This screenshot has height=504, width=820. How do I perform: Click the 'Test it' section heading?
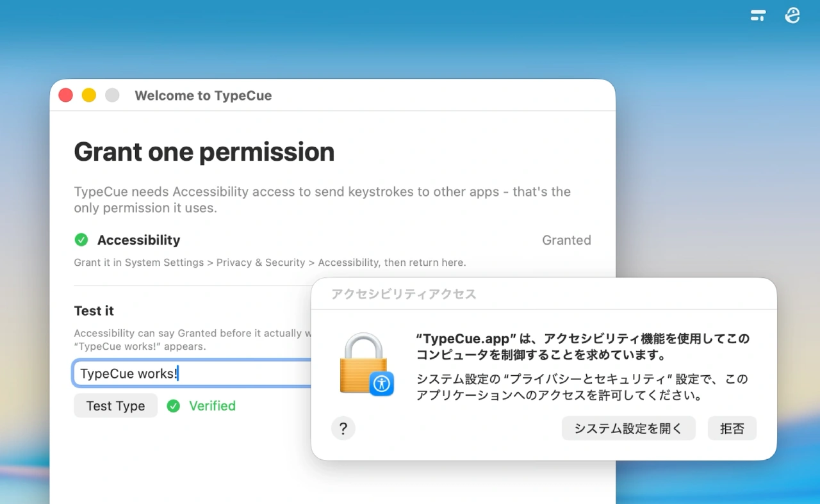94,311
